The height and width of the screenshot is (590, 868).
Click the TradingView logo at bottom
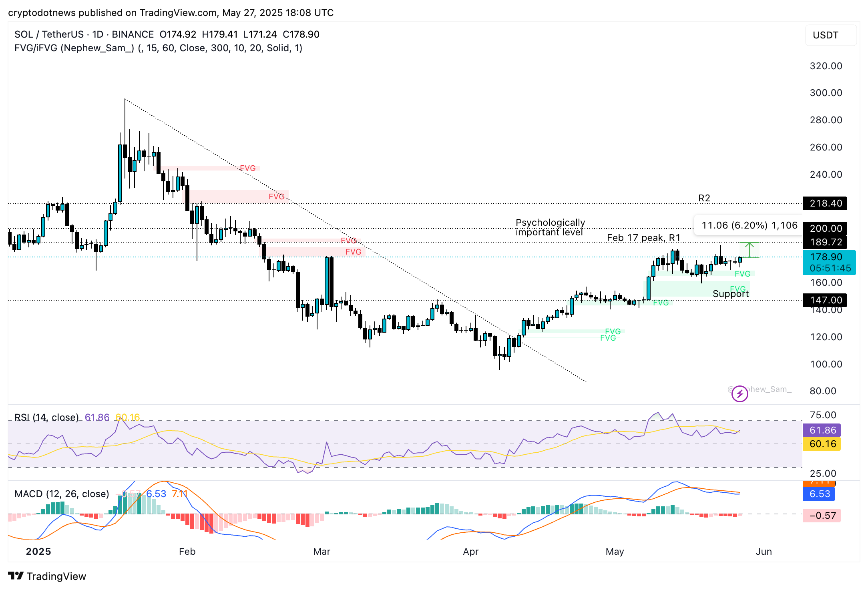[47, 576]
